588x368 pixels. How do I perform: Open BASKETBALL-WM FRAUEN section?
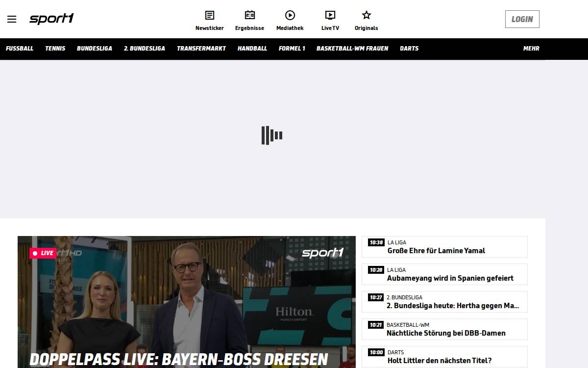pyautogui.click(x=352, y=49)
